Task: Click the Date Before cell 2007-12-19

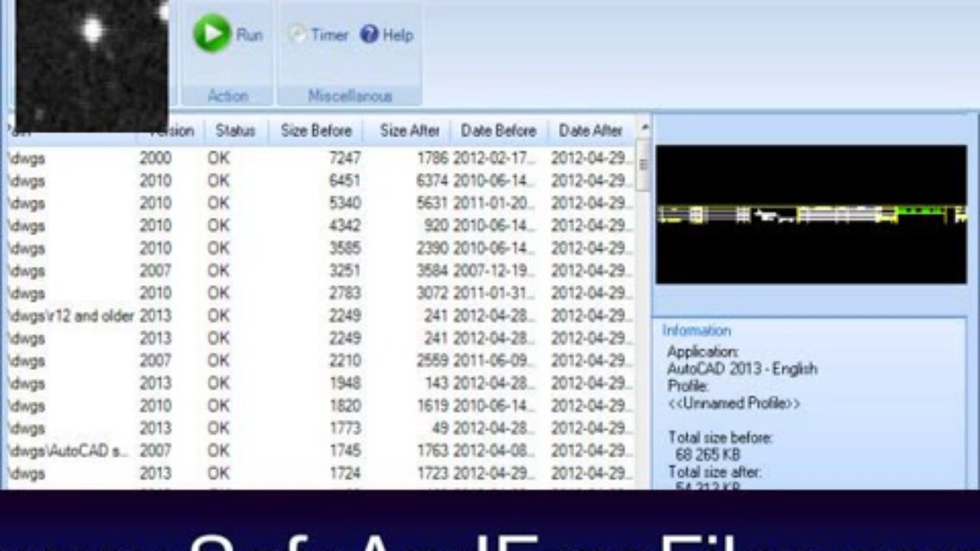Action: (495, 270)
